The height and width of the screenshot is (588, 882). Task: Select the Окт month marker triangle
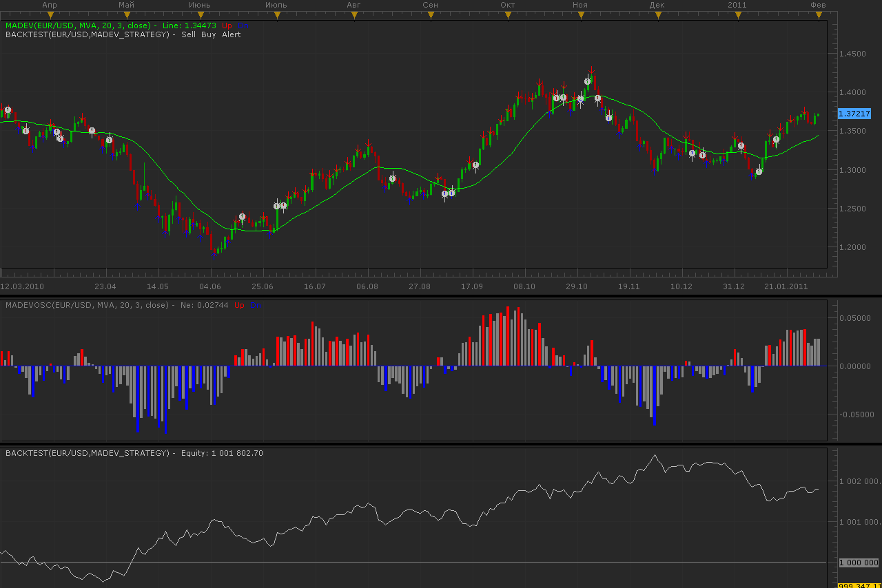[x=508, y=16]
